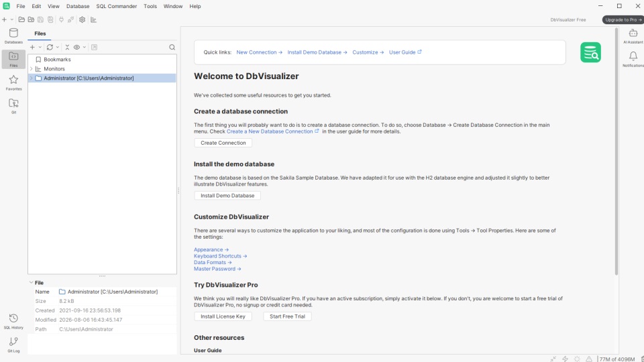644x362 pixels.
Task: Collapse the File details section
Action: [x=32, y=282]
